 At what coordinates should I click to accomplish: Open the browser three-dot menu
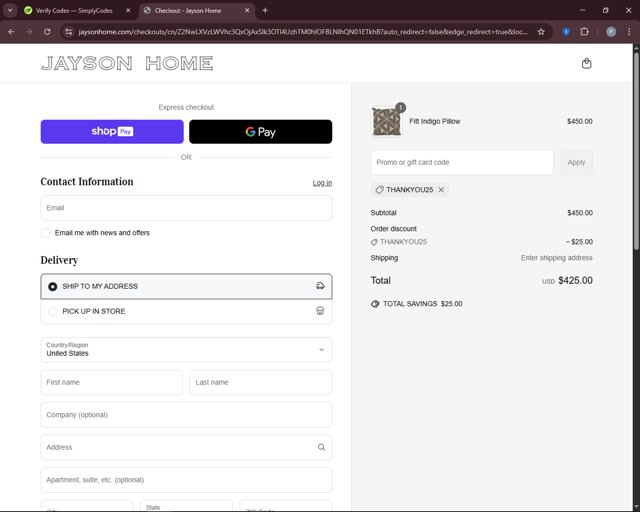coord(629,32)
